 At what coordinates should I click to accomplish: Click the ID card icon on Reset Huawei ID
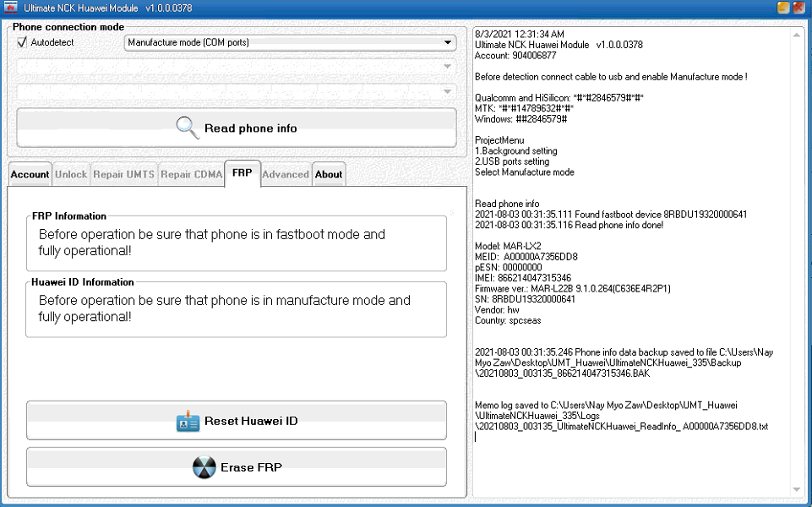(x=188, y=422)
